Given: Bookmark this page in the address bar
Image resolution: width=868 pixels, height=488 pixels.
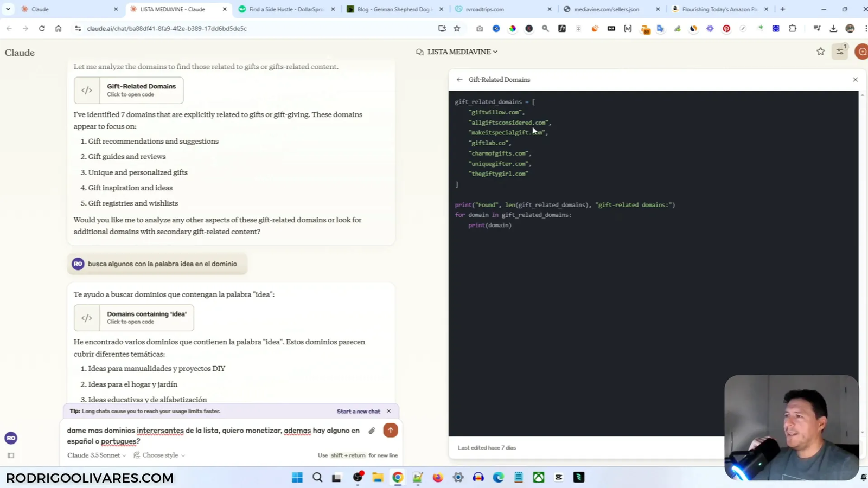Looking at the screenshot, I should [x=457, y=29].
